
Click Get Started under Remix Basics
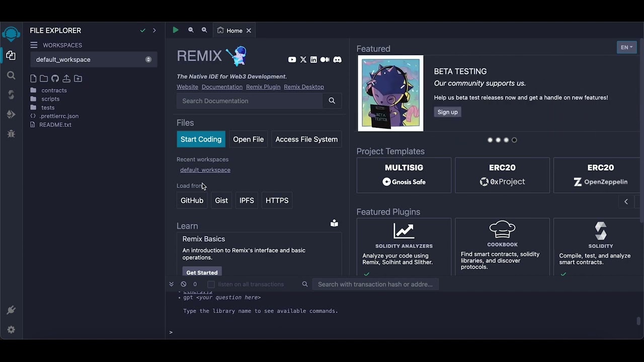pos(202,272)
